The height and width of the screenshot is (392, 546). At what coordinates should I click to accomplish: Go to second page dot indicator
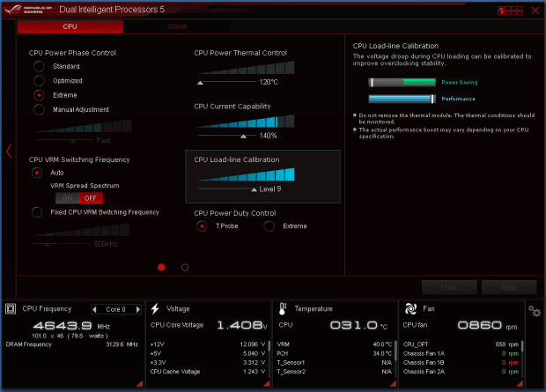point(185,267)
